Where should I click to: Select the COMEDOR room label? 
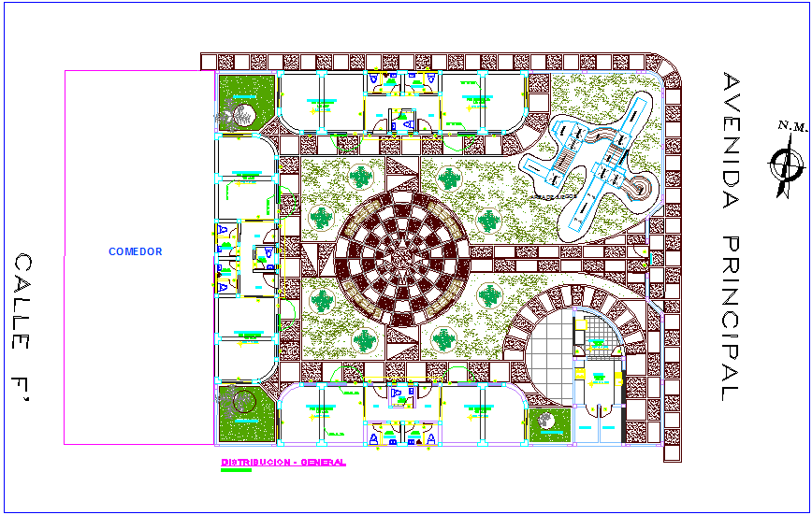coord(135,251)
